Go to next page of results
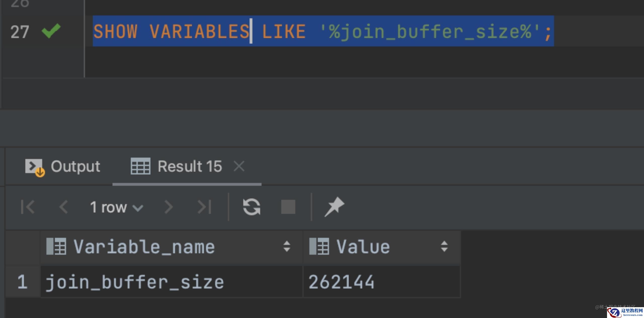The width and height of the screenshot is (644, 318). pyautogui.click(x=168, y=207)
